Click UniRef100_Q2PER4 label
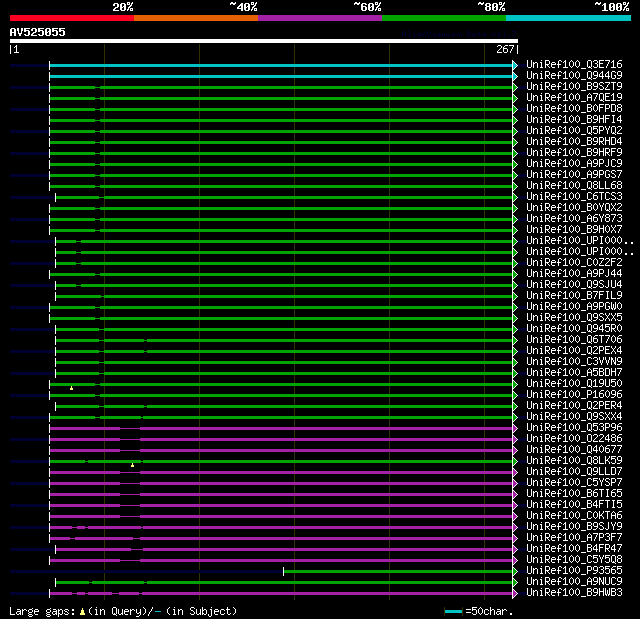This screenshot has height=619, width=640. pyautogui.click(x=574, y=406)
